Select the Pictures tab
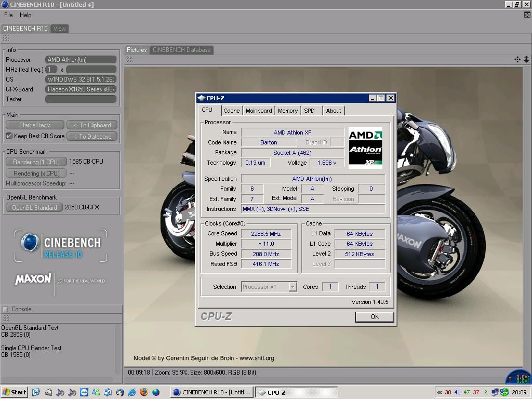532x399 pixels. (x=137, y=50)
